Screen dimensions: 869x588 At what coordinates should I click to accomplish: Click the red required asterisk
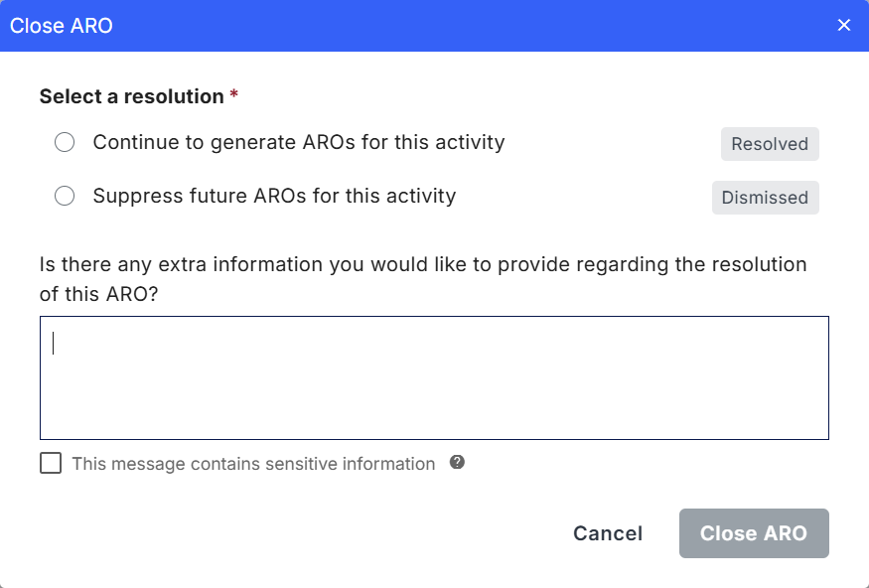[234, 95]
